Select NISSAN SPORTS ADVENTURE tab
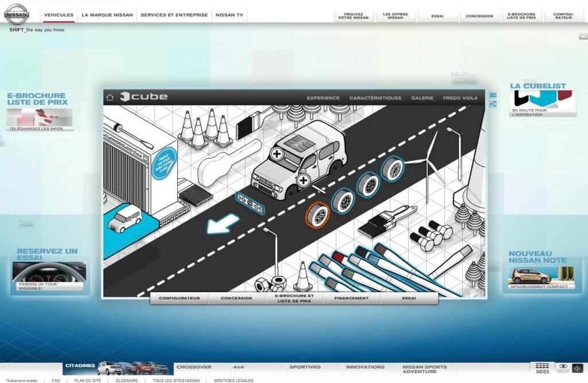The height and width of the screenshot is (383, 588). [424, 369]
